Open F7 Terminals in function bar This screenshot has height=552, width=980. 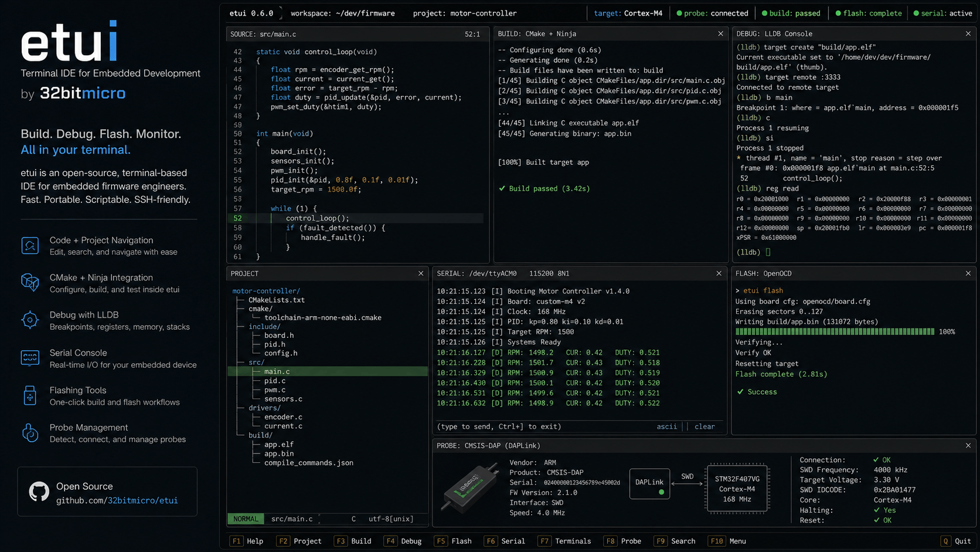click(x=564, y=541)
